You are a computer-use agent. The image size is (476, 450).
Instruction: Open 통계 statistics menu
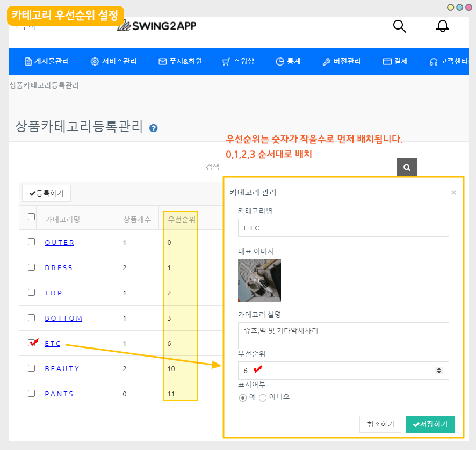288,61
